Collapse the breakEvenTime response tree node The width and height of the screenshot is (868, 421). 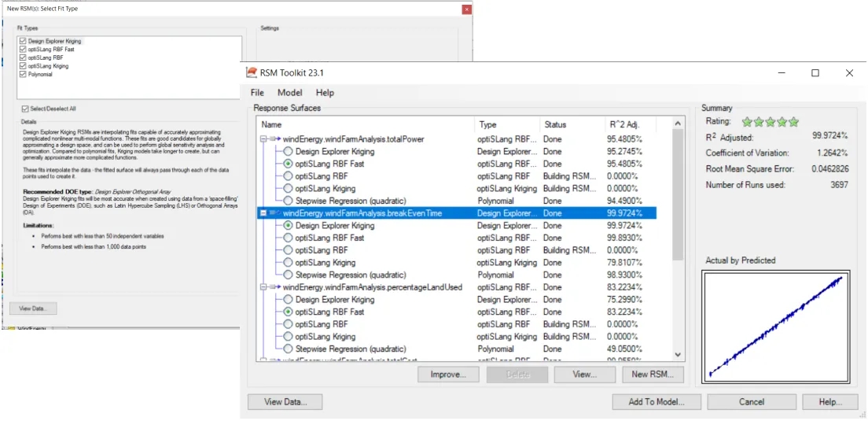263,213
